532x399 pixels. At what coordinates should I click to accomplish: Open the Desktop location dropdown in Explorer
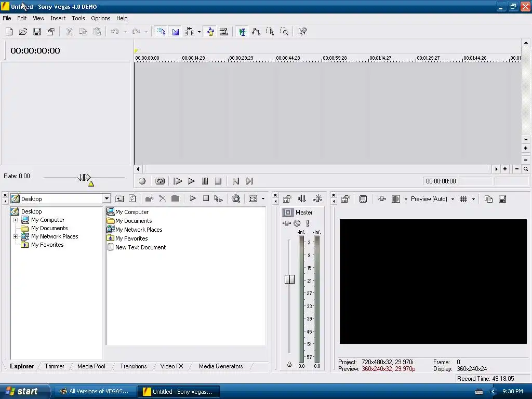[x=107, y=199]
